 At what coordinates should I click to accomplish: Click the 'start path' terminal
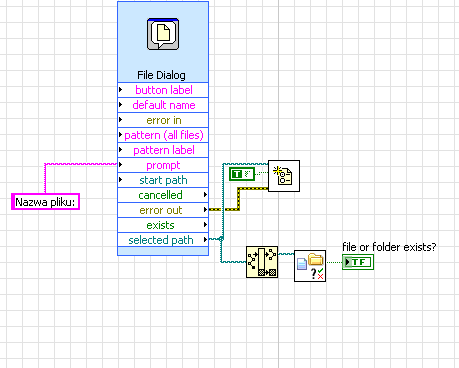coord(163,180)
